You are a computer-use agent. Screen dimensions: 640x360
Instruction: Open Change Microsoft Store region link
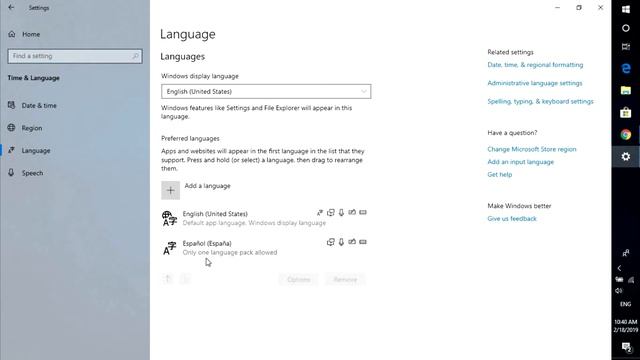click(x=532, y=149)
